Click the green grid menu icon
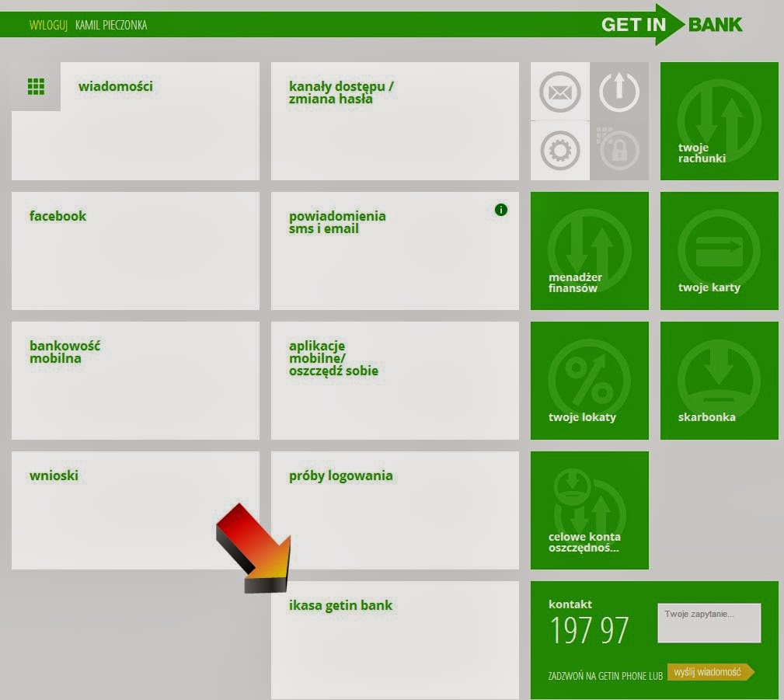The height and width of the screenshot is (700, 784). coord(36,86)
